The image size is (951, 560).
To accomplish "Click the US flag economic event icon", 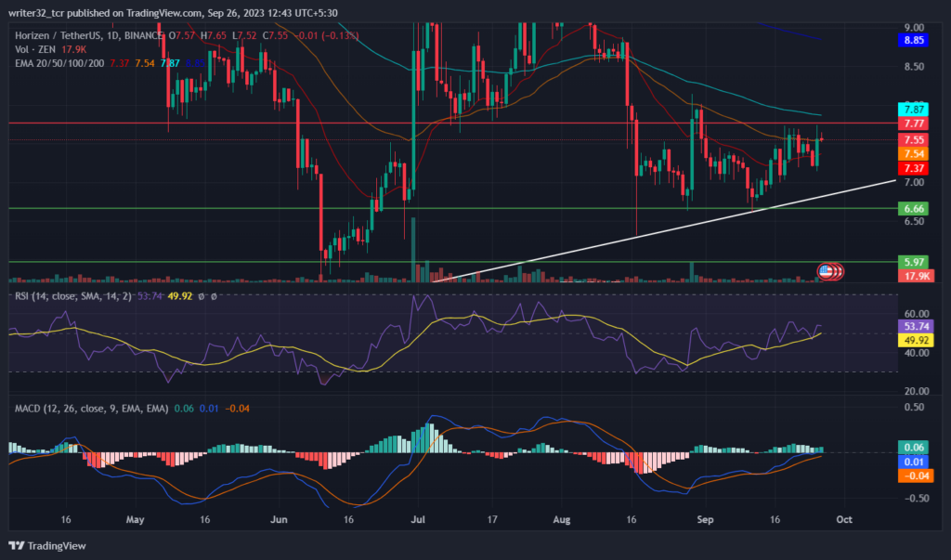I will coord(826,271).
